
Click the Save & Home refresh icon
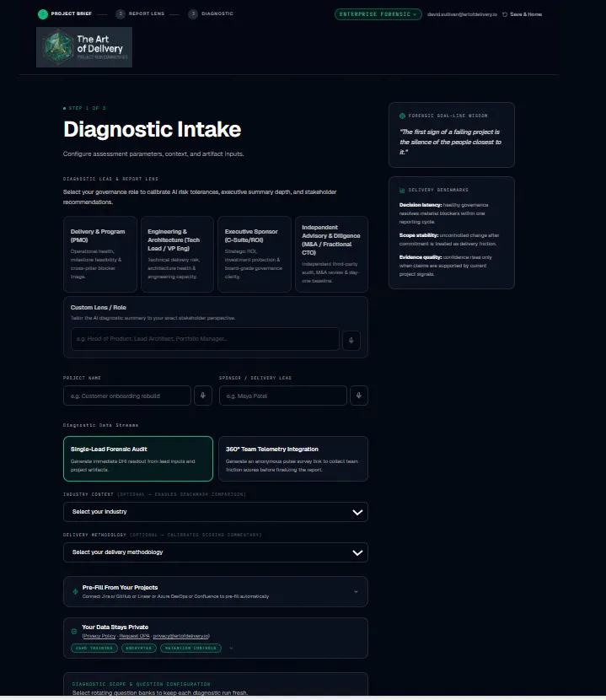[x=505, y=14]
